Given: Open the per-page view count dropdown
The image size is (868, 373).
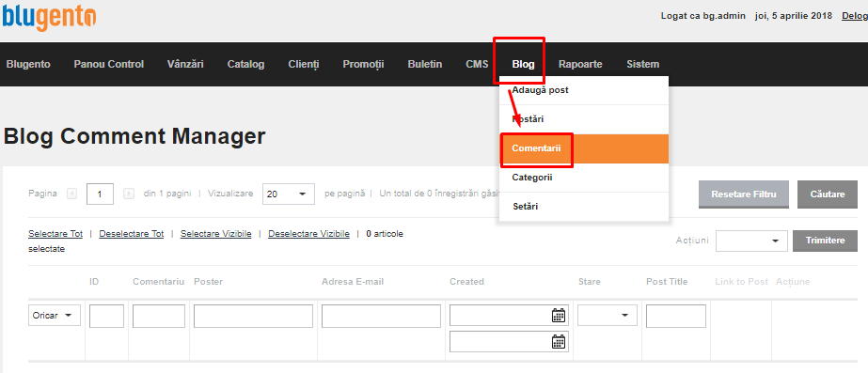Looking at the screenshot, I should [289, 194].
